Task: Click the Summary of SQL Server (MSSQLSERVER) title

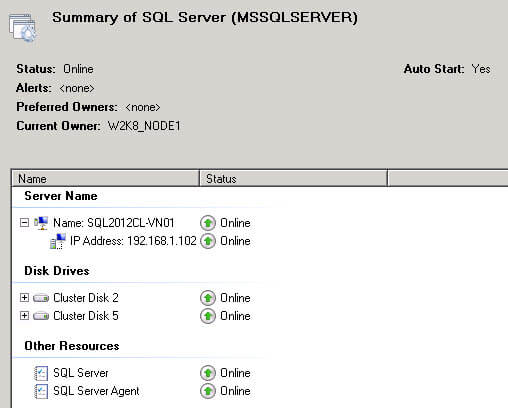Action: [205, 17]
